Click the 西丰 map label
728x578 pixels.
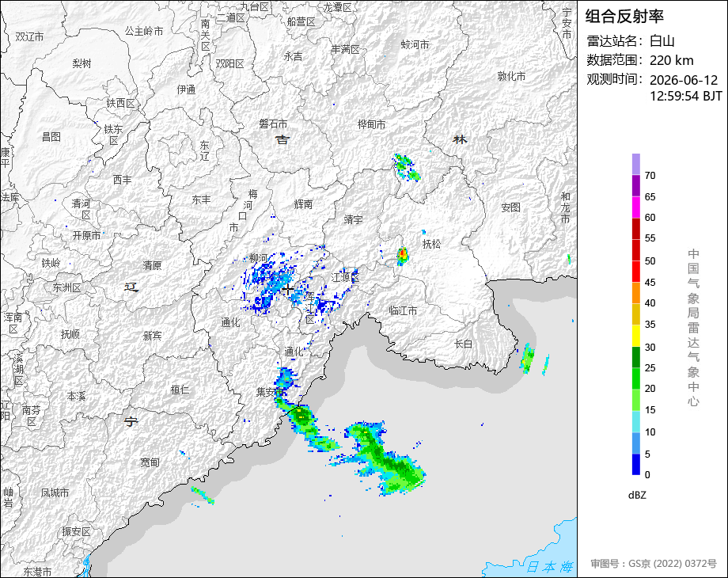click(122, 180)
